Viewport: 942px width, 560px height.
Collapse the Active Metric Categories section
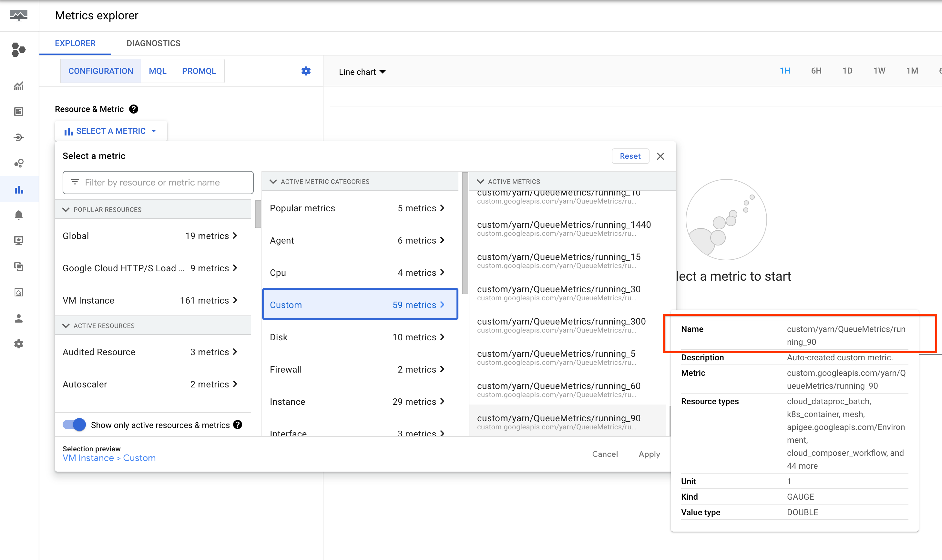click(x=273, y=182)
